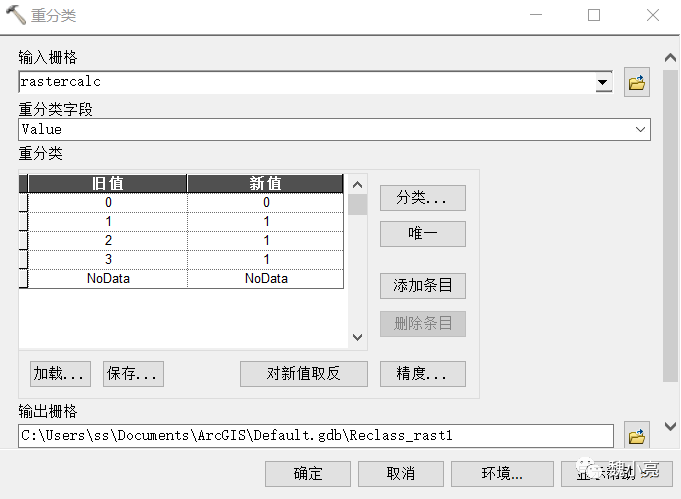Maximize the 重分类 window

click(594, 15)
